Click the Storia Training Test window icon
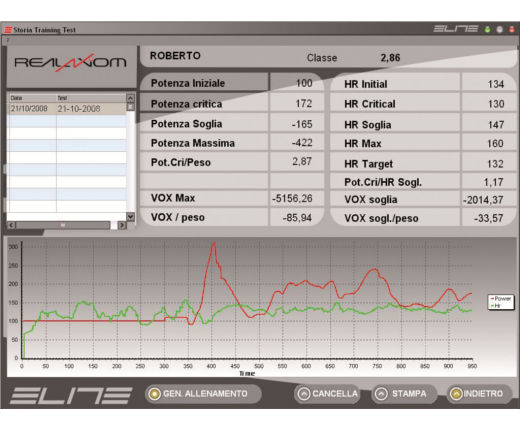Viewport: 520px width, 430px height. 8,30
